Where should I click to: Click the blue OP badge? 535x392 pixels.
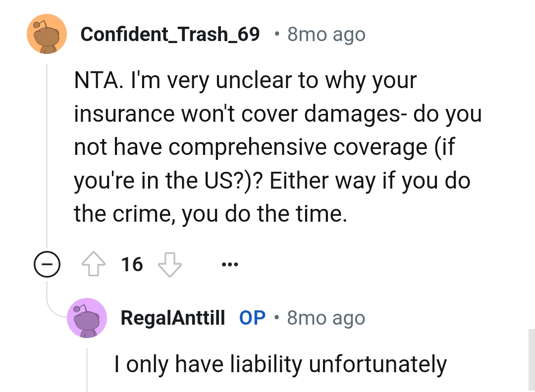[253, 318]
